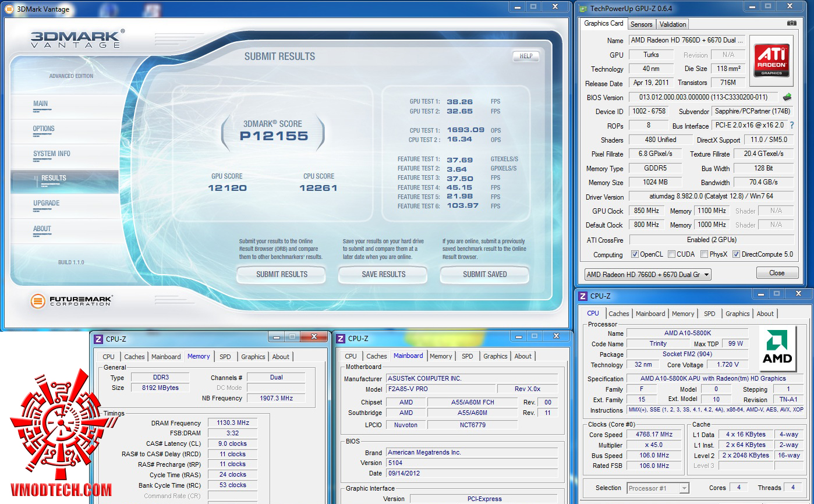This screenshot has height=504, width=814.
Task: Expand the Processor #1 selection dropdown
Action: 658,488
